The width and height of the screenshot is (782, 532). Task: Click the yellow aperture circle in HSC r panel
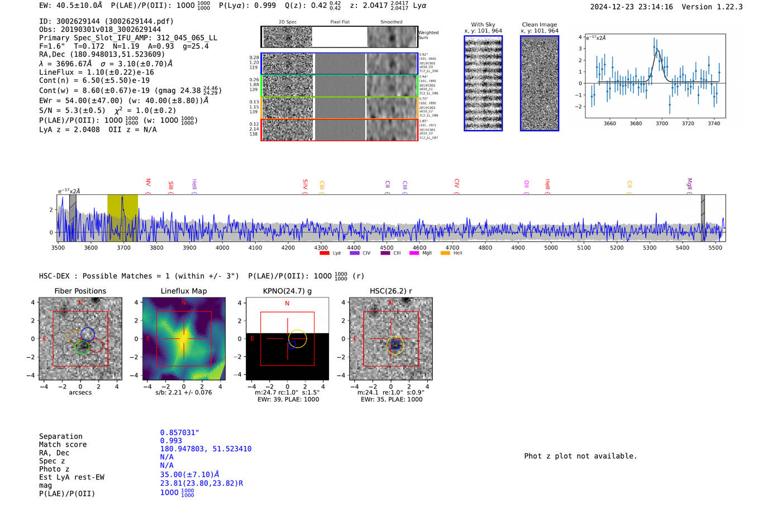395,345
